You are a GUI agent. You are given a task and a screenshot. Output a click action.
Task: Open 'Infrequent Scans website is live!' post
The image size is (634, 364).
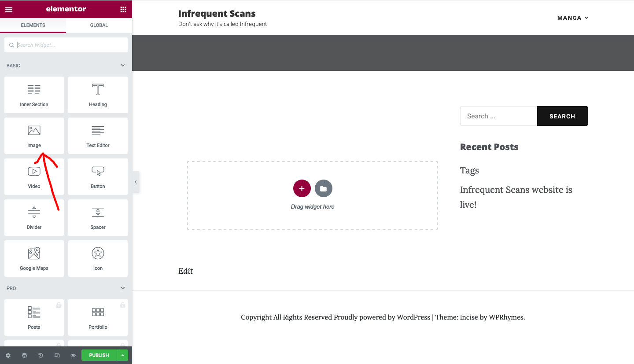click(516, 197)
